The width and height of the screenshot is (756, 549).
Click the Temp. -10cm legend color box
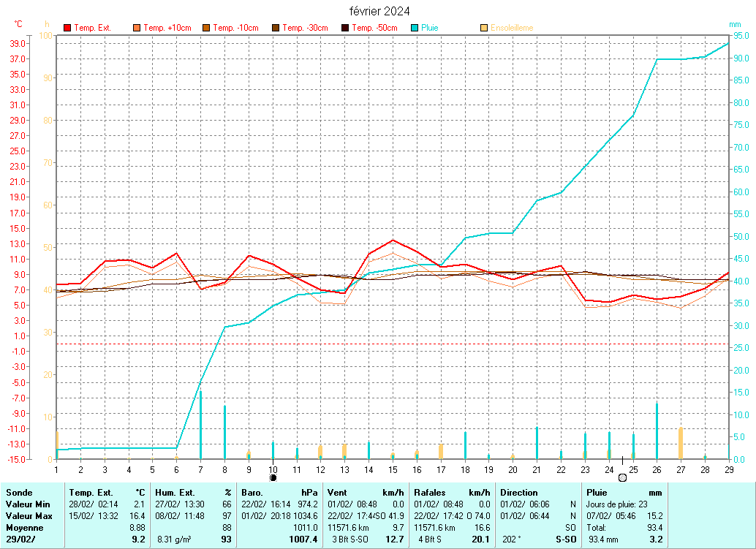[x=206, y=28]
